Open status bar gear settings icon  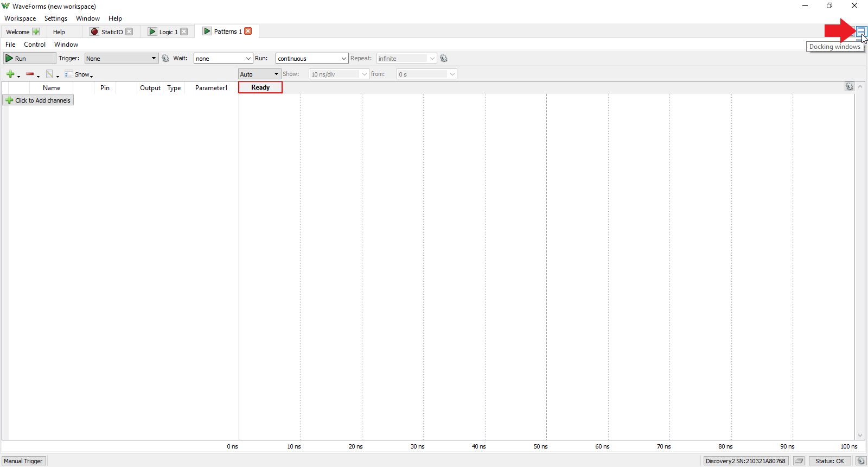click(x=860, y=461)
